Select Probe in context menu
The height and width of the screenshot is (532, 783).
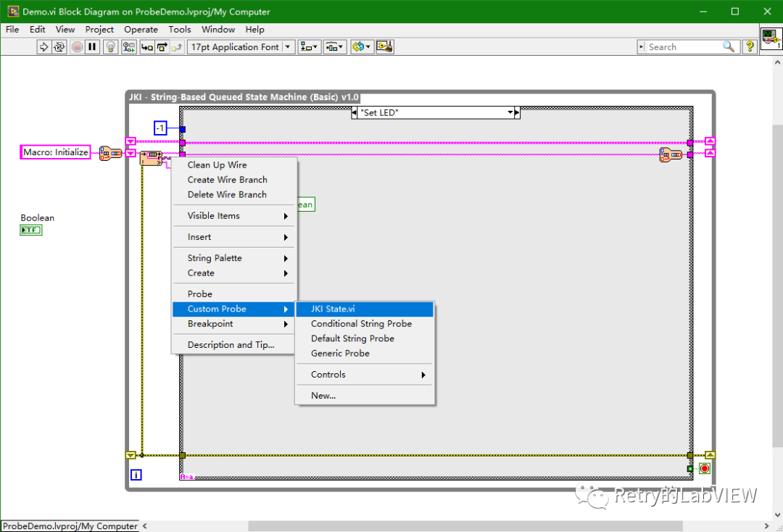click(233, 294)
